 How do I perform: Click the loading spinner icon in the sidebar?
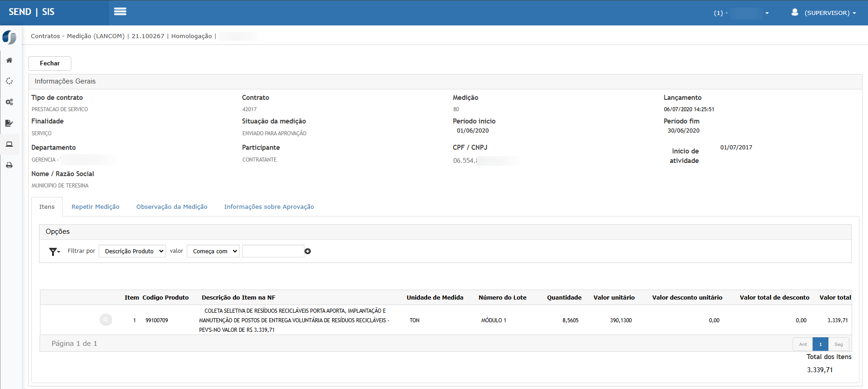click(x=9, y=81)
